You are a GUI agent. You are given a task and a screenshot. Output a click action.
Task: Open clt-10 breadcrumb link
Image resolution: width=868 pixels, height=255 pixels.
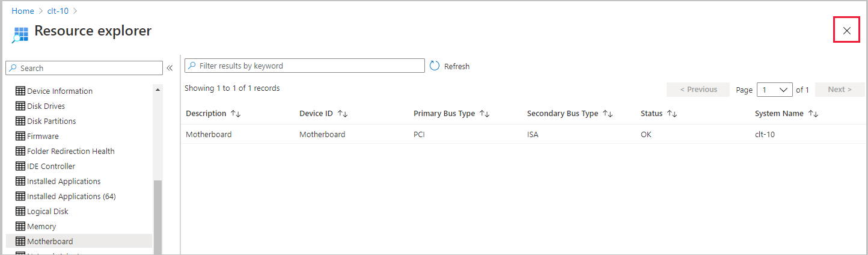(x=58, y=11)
